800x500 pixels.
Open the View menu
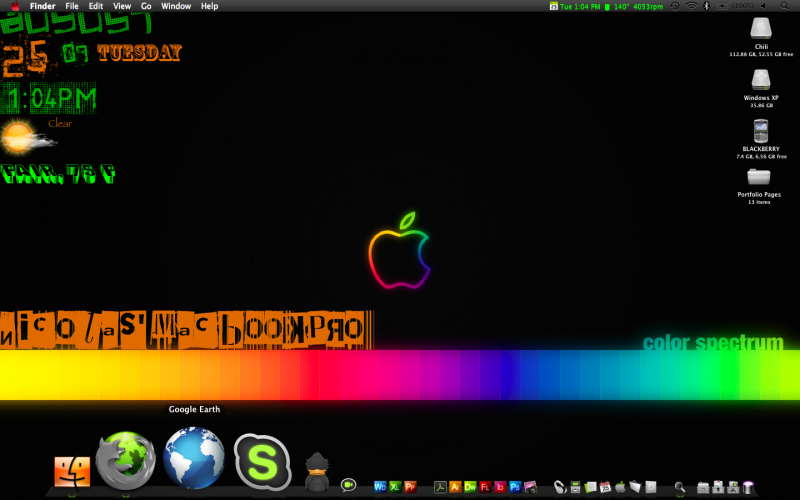122,6
